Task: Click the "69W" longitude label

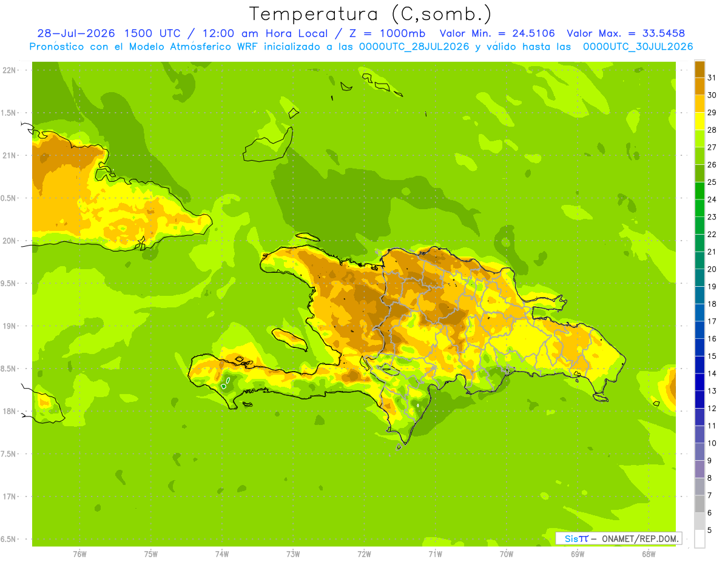Action: (578, 554)
